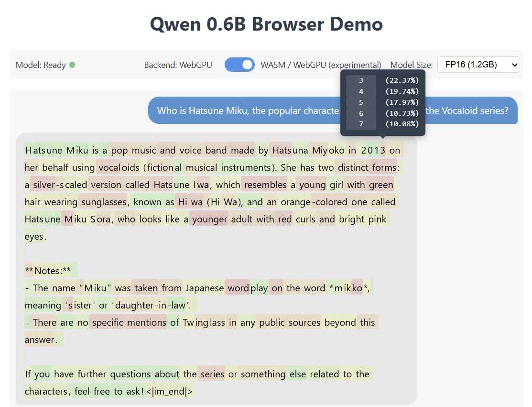Click the '(22.37%)' probability value
The height and width of the screenshot is (407, 532).
pyautogui.click(x=402, y=80)
